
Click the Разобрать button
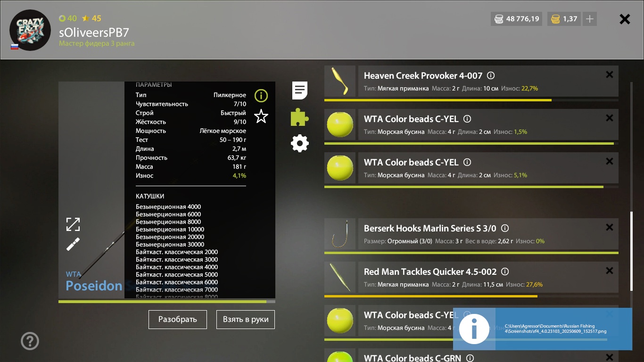pyautogui.click(x=178, y=319)
